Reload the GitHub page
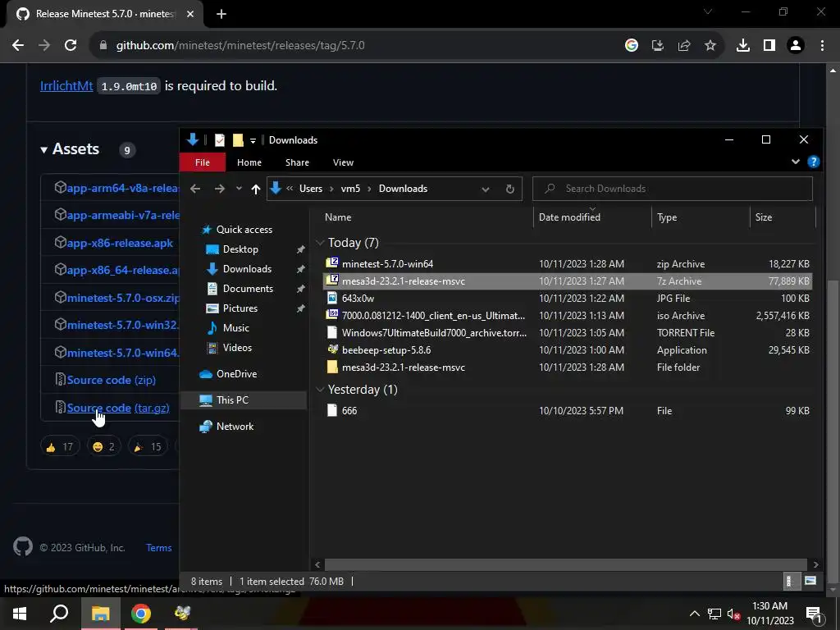 point(71,46)
